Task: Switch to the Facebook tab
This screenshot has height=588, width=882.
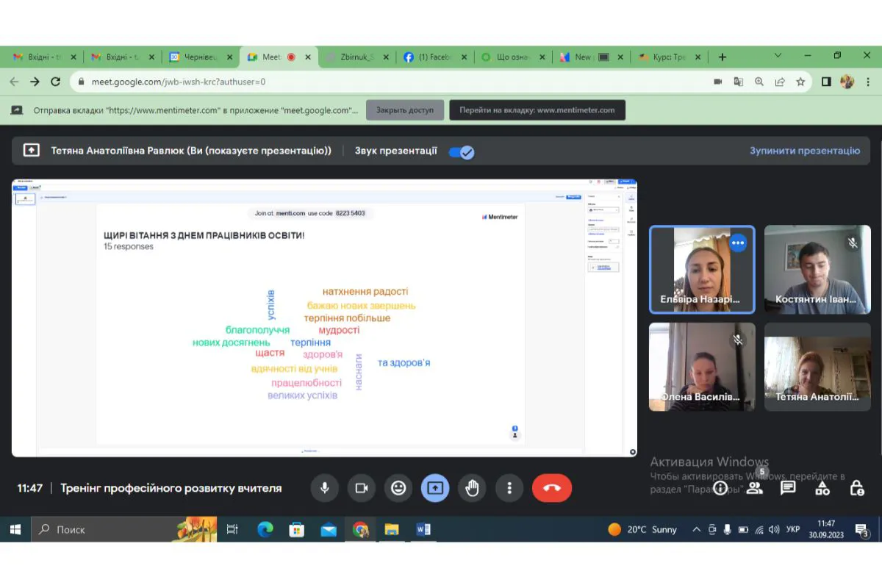Action: click(437, 57)
